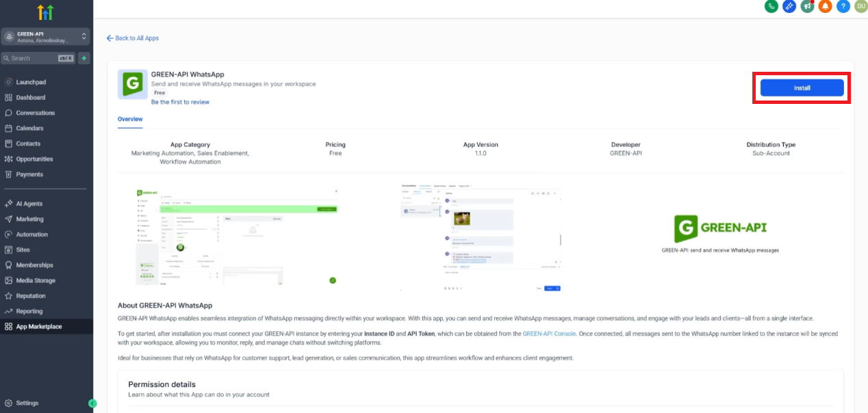This screenshot has height=413, width=868.
Task: Open App Marketplace in the sidebar
Action: pos(38,327)
